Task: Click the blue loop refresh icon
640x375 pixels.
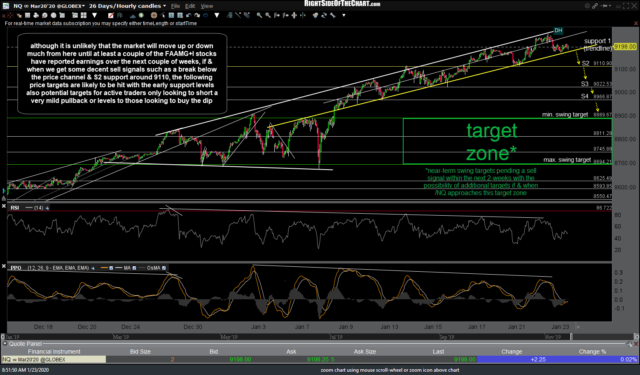Action: pos(205,16)
